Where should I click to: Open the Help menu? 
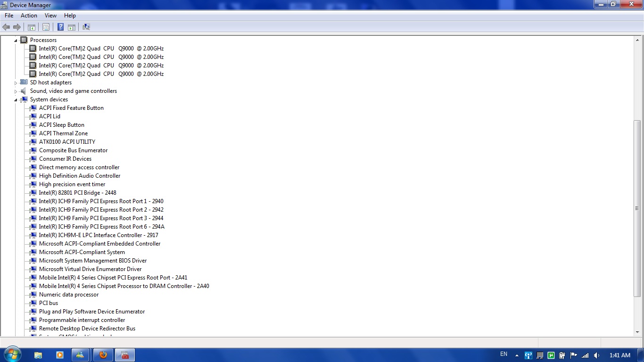[70, 16]
